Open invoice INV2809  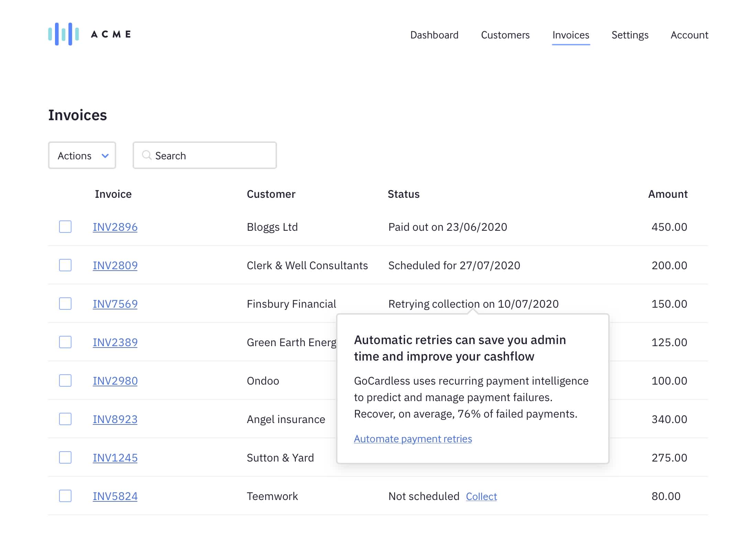point(115,265)
